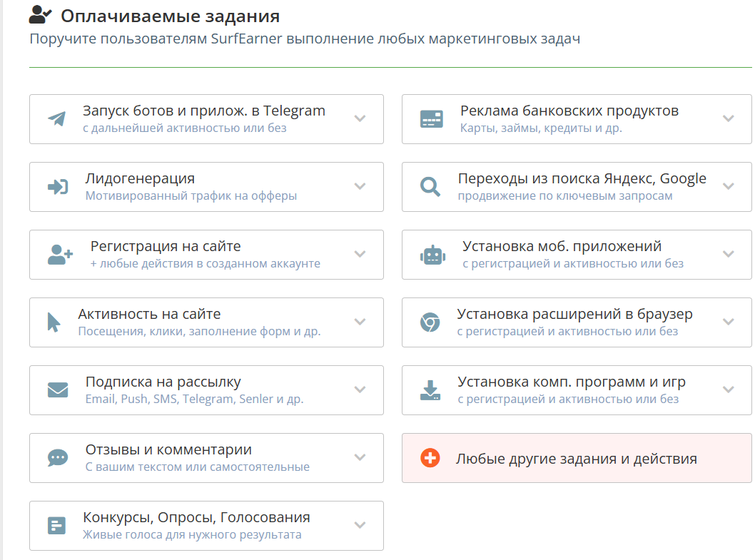Choose 'Установка моб. приложений' option
The height and width of the screenshot is (560, 755).
click(x=562, y=247)
